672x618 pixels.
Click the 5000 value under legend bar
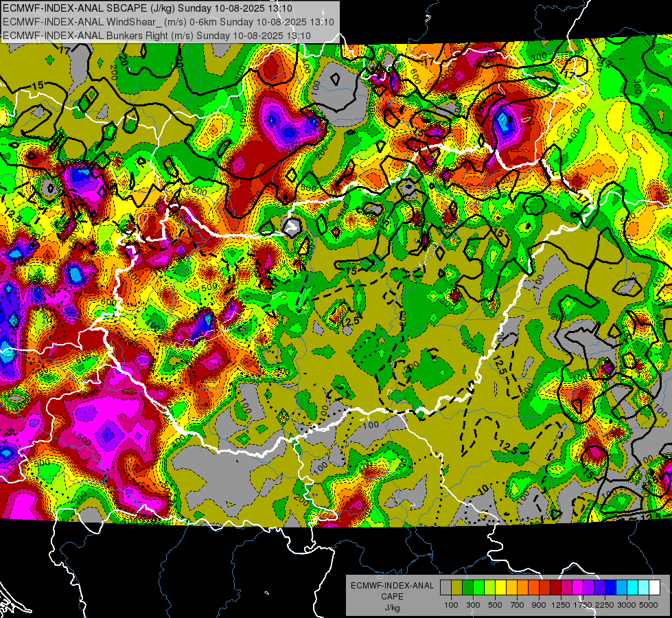click(649, 605)
